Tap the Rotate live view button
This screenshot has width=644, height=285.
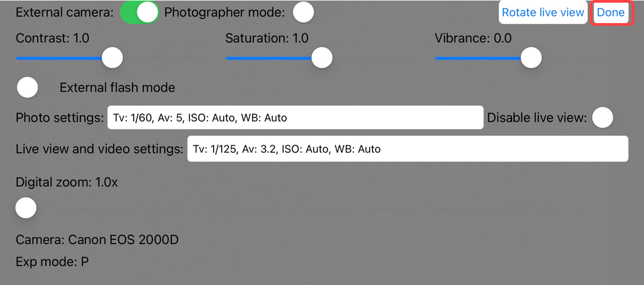point(543,12)
